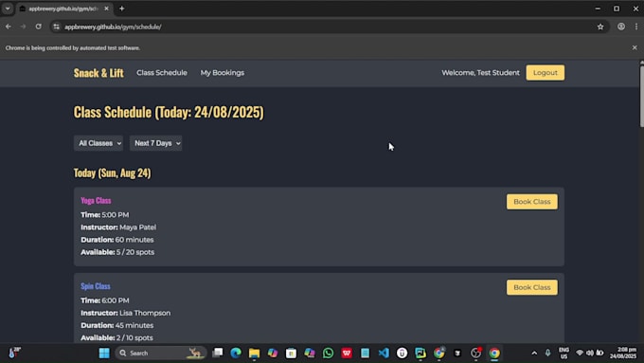Click the page vertical scrollbar thumb
The width and height of the screenshot is (644, 363).
point(641,96)
